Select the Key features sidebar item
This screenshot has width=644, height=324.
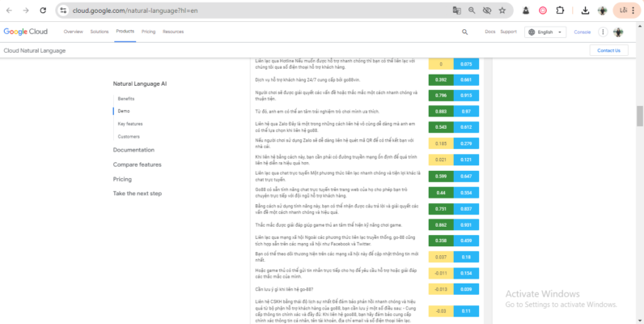(x=129, y=123)
